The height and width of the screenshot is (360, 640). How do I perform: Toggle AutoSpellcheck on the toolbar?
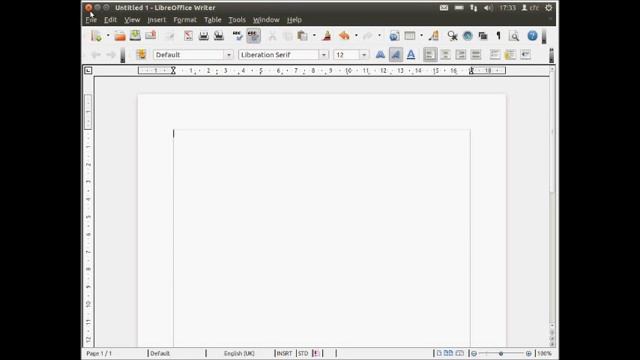253,36
